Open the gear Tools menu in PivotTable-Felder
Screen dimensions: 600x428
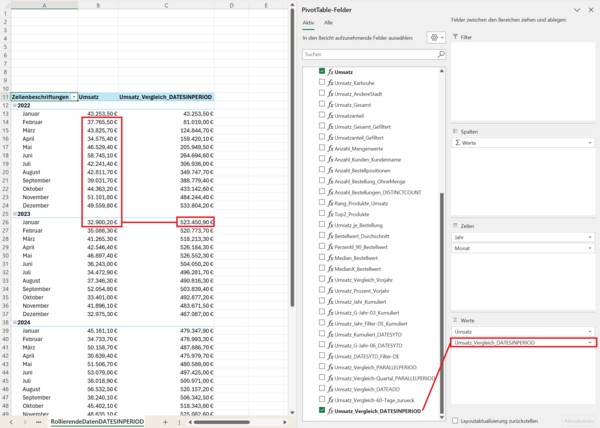(x=436, y=37)
